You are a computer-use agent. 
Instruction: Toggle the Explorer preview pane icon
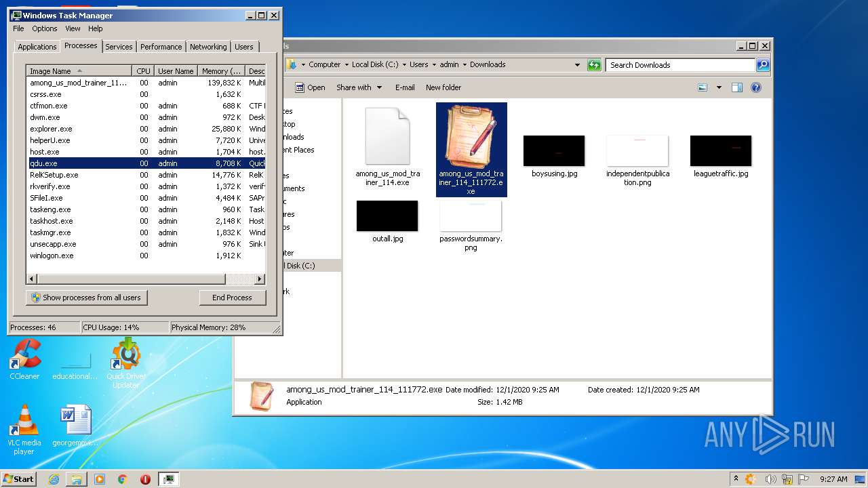[737, 87]
